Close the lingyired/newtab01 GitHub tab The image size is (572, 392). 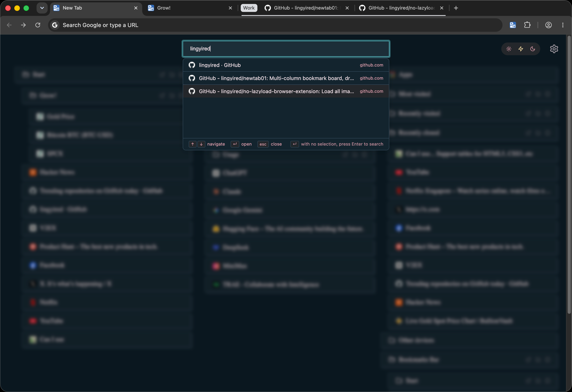[x=347, y=8]
